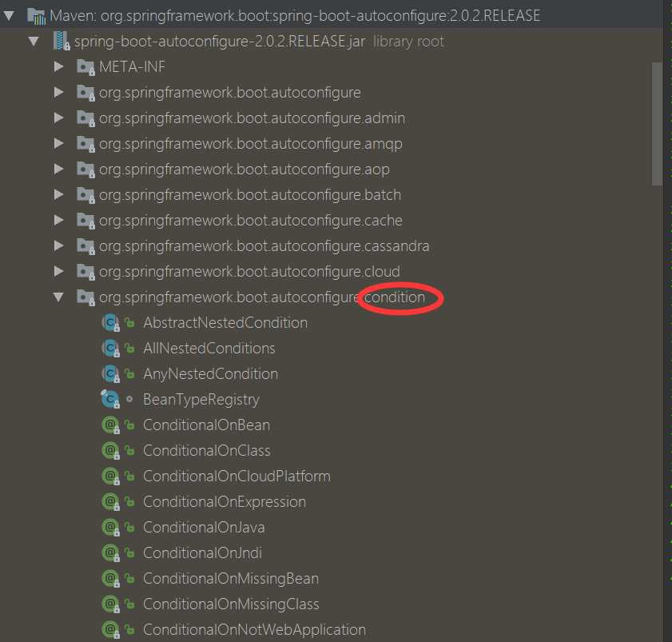Viewport: 672px width, 642px height.
Task: Expand the META-INF folder
Action: point(58,66)
